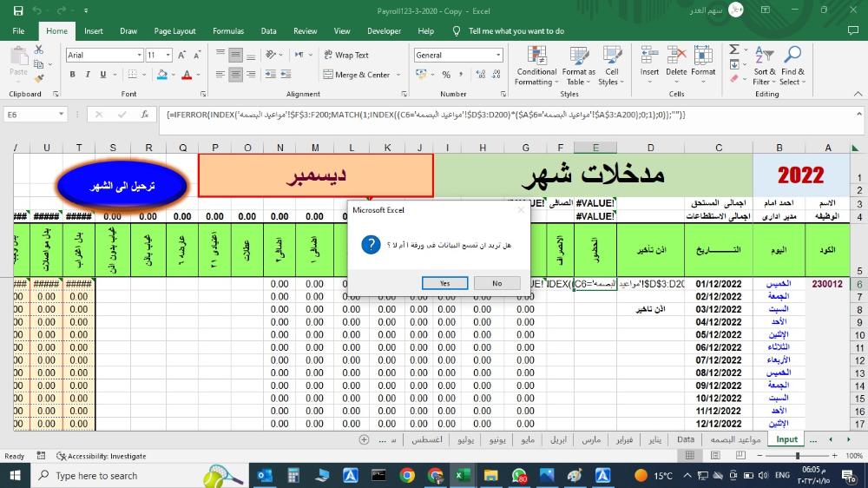Click the Clear eraser icon

tap(734, 79)
